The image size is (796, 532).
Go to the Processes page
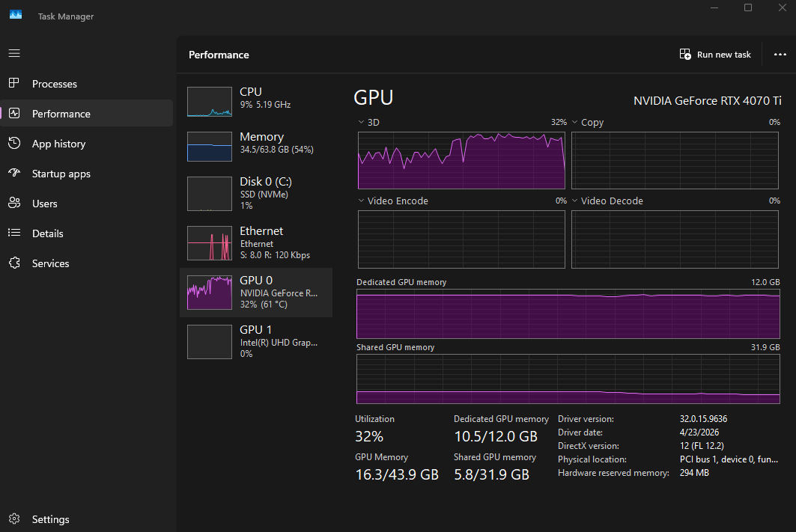86,83
